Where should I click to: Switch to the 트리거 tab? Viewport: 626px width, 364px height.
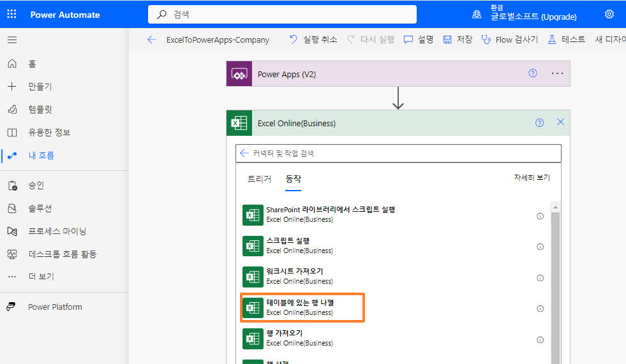(260, 179)
